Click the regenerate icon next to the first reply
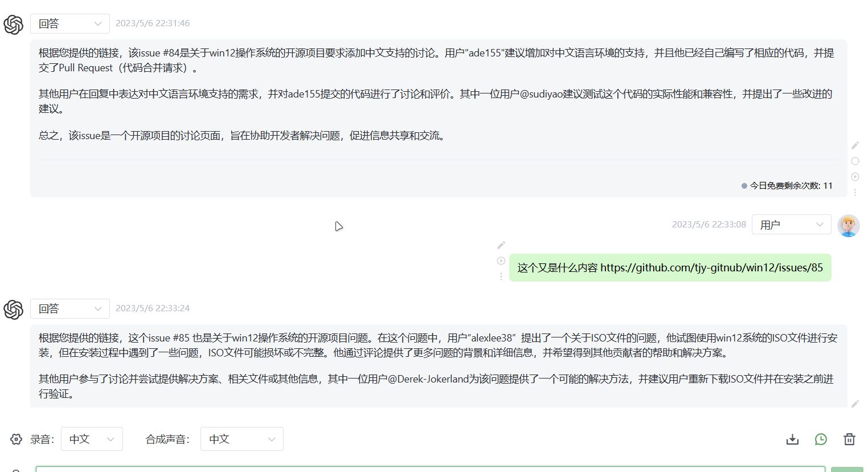This screenshot has width=868, height=472. tap(854, 161)
